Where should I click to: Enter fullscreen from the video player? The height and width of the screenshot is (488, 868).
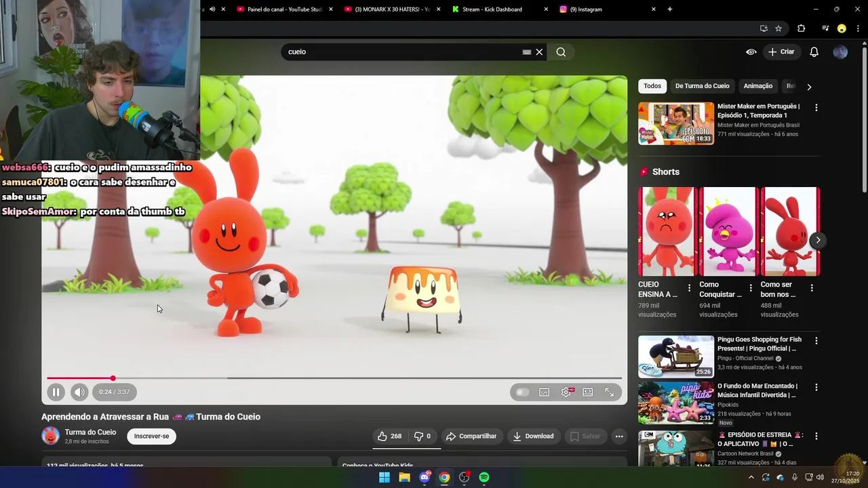pos(610,392)
